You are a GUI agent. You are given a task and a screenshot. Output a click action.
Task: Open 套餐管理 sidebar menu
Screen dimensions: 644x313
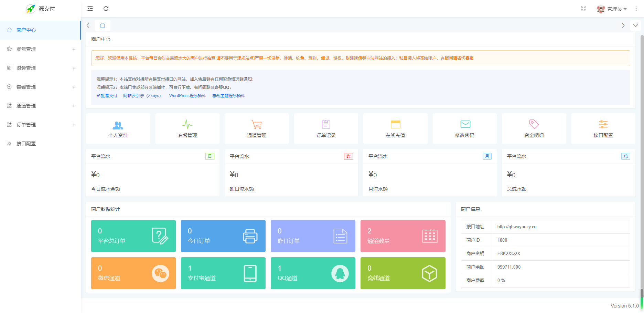tap(40, 87)
